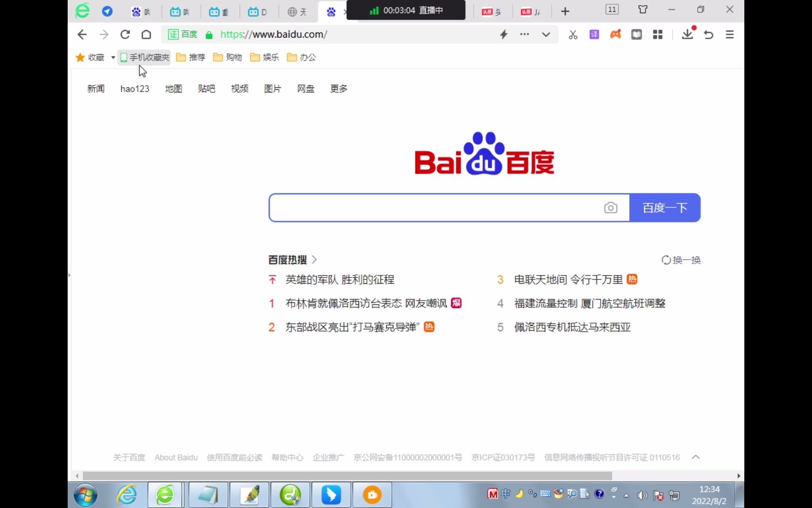Open the browser hamburger main menu
Screen dimensions: 812x508
coord(730,34)
